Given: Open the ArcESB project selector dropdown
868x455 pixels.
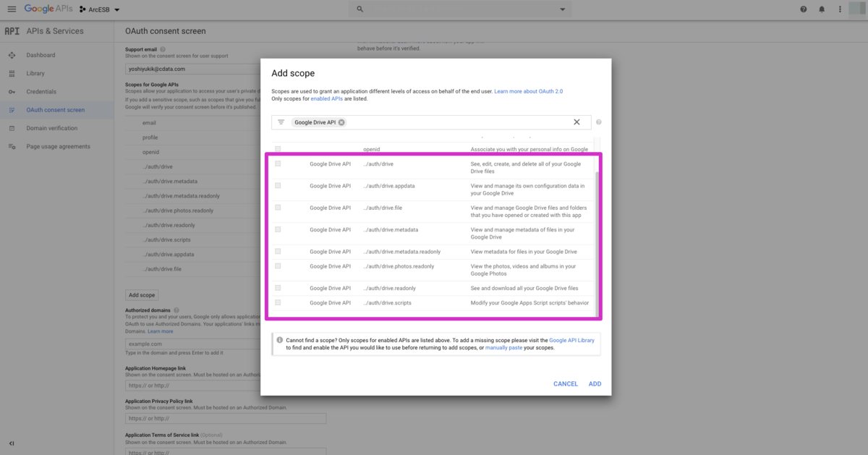Looking at the screenshot, I should (x=100, y=9).
